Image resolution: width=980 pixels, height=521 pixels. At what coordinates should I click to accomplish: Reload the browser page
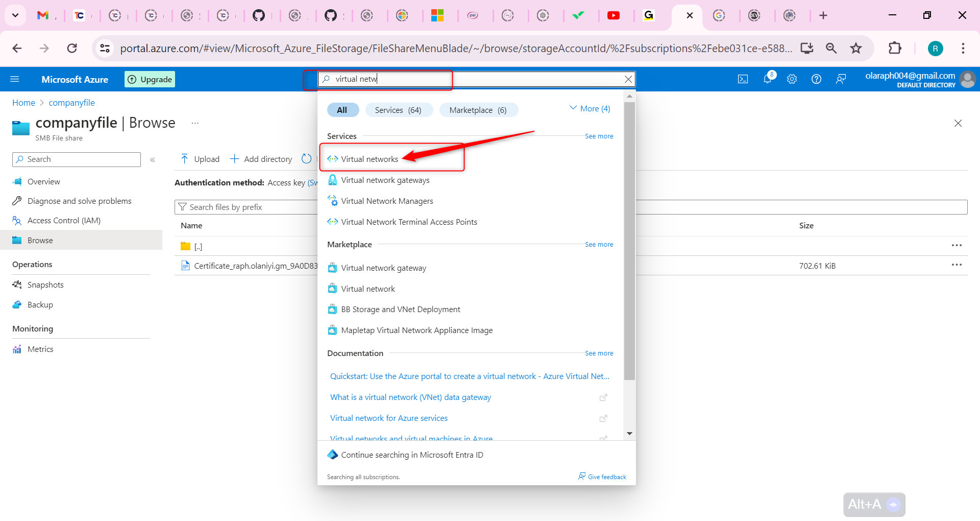72,48
